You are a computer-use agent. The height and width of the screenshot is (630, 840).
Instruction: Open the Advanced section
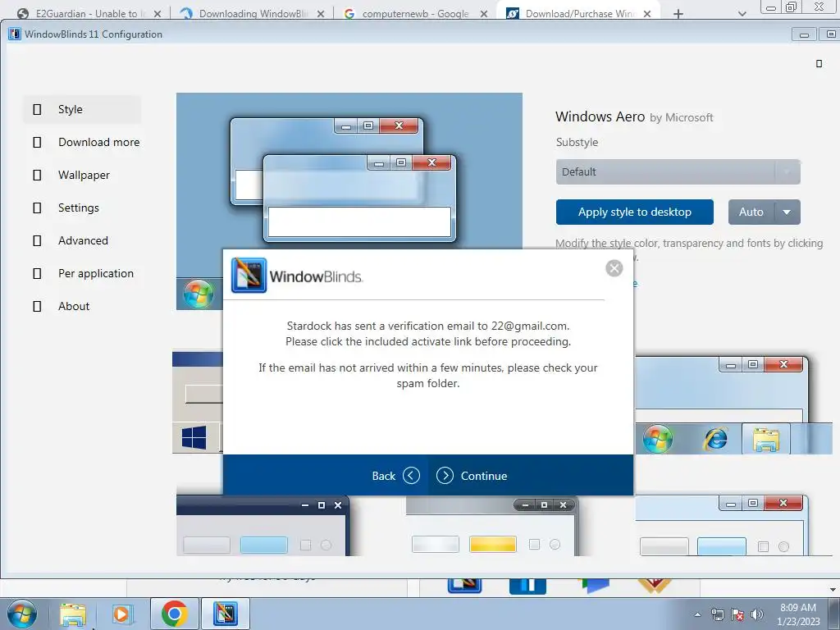(x=82, y=240)
